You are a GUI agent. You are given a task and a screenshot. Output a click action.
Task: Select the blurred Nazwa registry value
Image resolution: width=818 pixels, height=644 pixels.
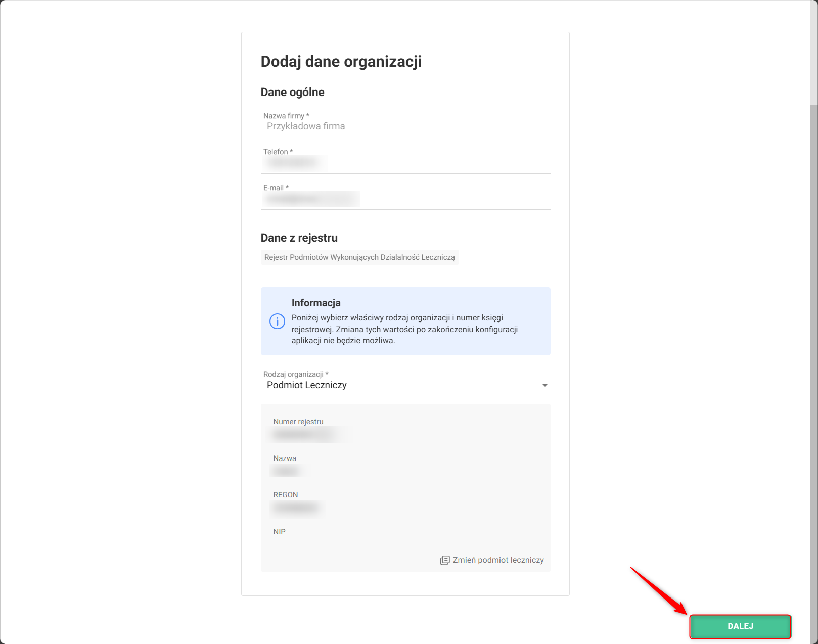pos(287,471)
